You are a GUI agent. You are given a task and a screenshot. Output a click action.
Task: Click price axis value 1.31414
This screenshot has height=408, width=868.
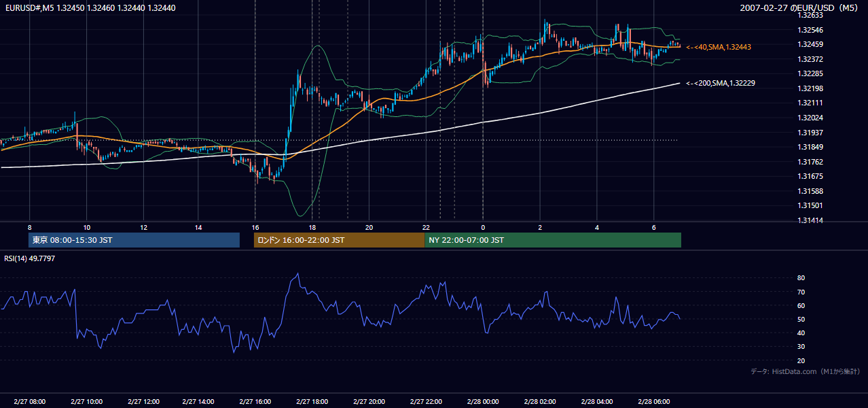[810, 220]
